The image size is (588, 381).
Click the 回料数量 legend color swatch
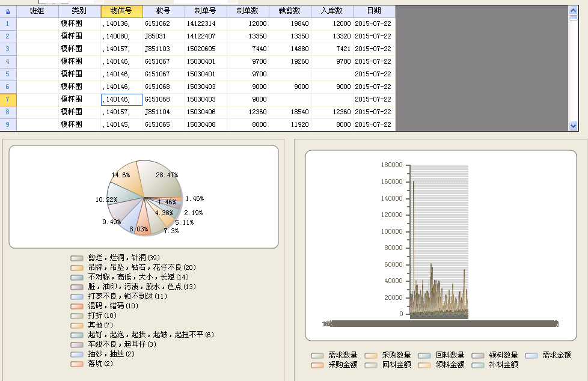pos(424,356)
